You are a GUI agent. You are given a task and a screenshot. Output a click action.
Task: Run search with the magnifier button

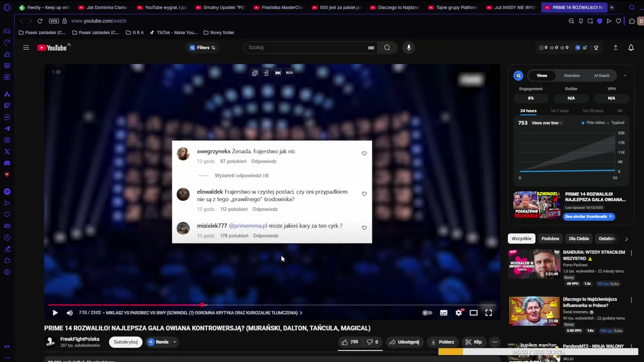387,47
